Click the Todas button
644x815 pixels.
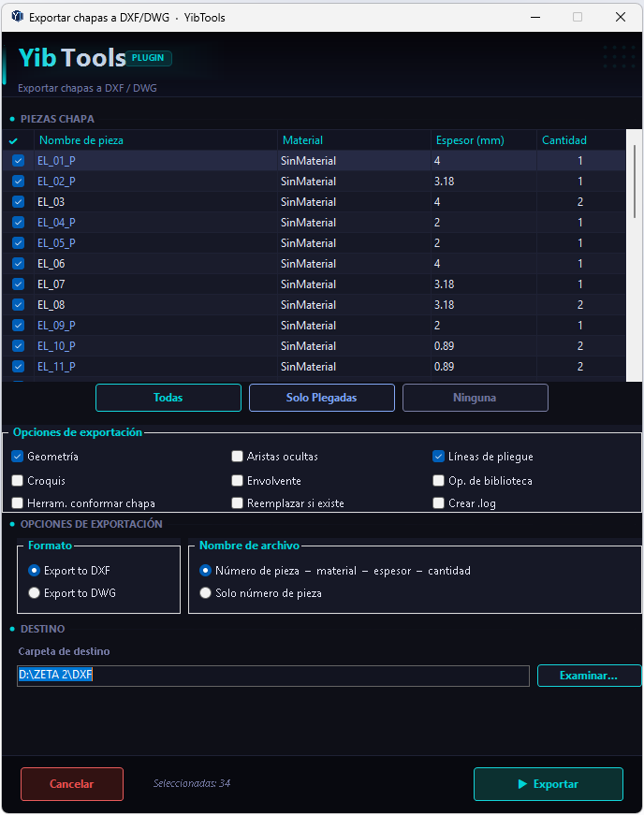(168, 398)
